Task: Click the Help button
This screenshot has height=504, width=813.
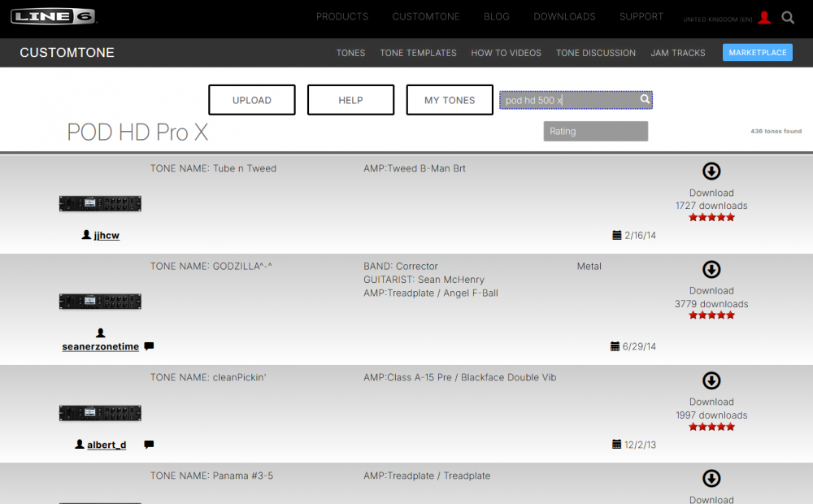Action: 350,100
